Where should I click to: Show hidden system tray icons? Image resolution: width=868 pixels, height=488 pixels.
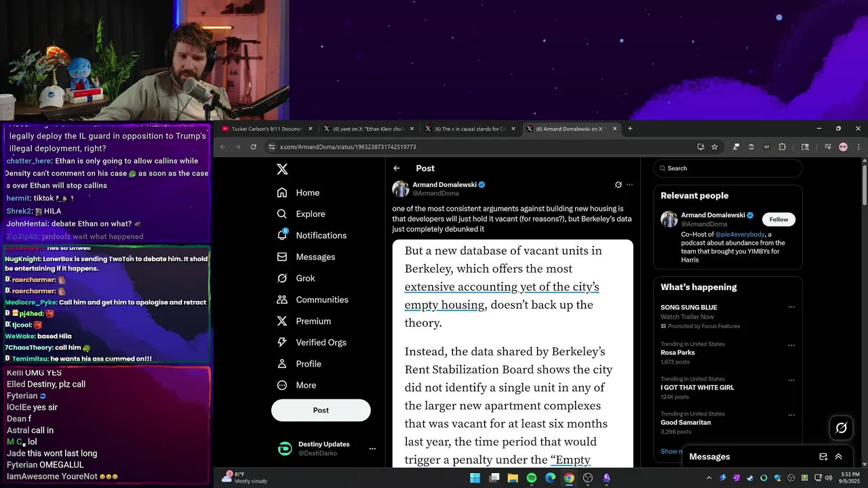point(709,478)
